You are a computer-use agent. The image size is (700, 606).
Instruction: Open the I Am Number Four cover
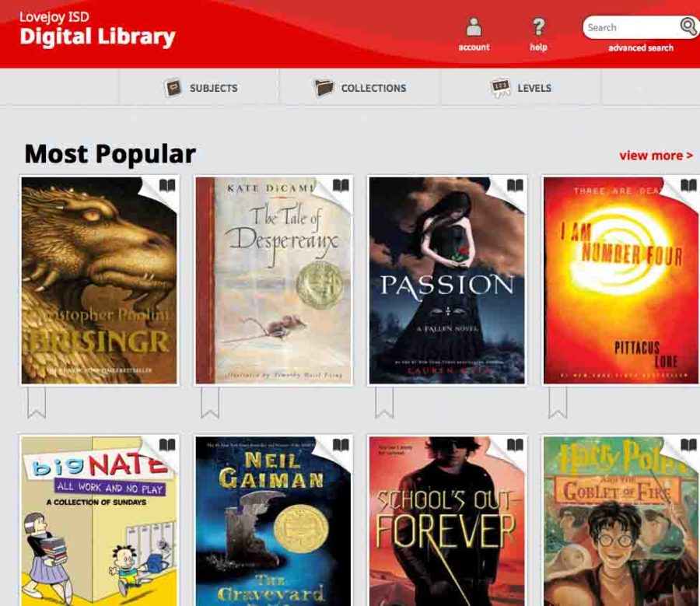point(621,281)
